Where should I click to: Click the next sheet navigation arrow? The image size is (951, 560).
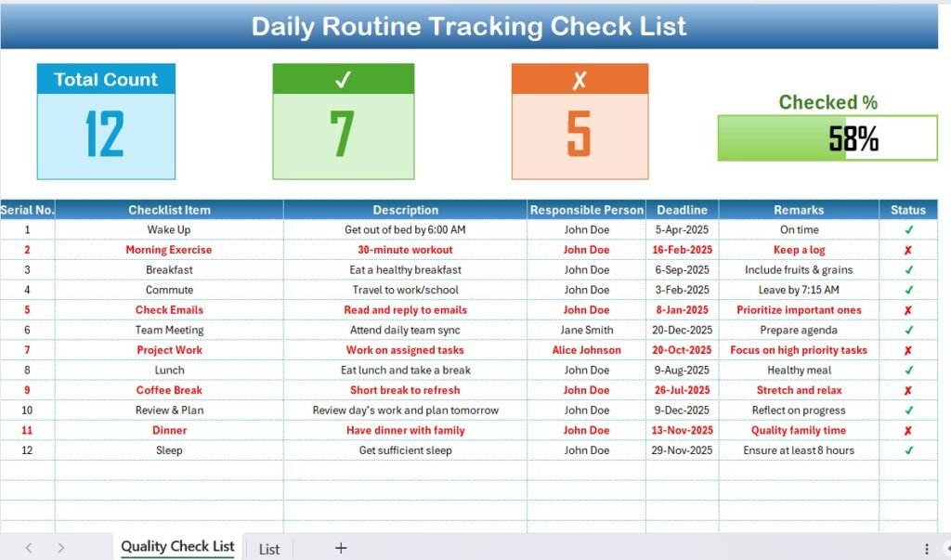[59, 548]
